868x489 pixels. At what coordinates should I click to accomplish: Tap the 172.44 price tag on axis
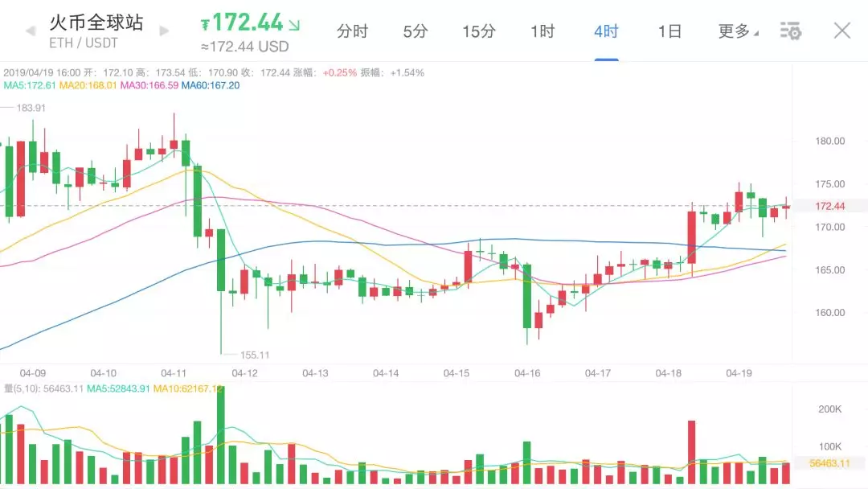click(x=829, y=207)
